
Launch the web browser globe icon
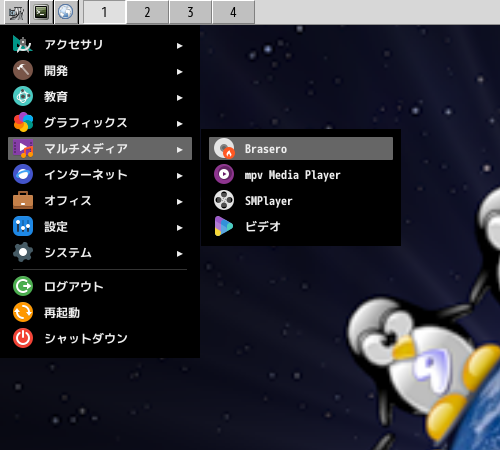(66, 12)
